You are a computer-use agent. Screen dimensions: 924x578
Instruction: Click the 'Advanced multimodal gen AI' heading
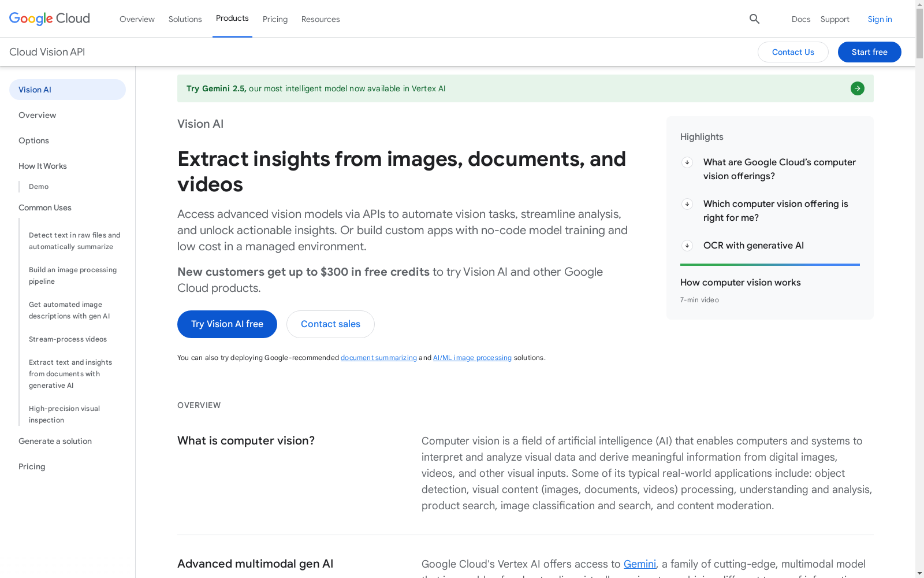pyautogui.click(x=255, y=564)
